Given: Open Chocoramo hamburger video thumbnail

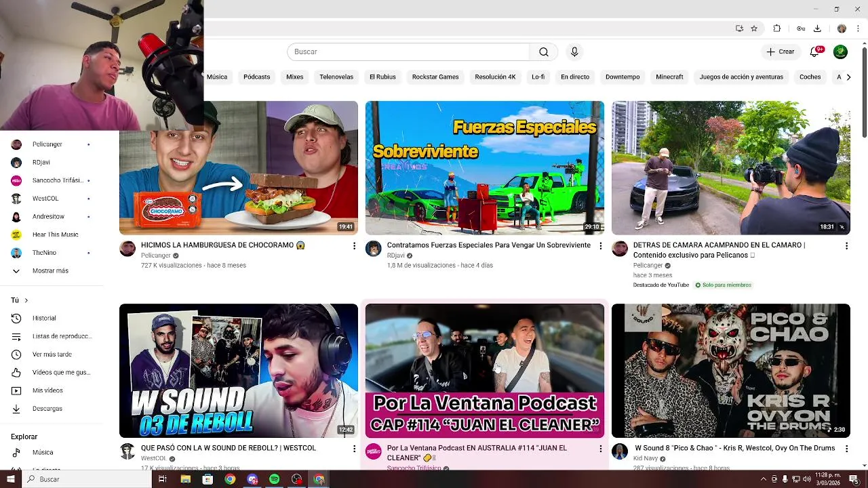Looking at the screenshot, I should [239, 168].
